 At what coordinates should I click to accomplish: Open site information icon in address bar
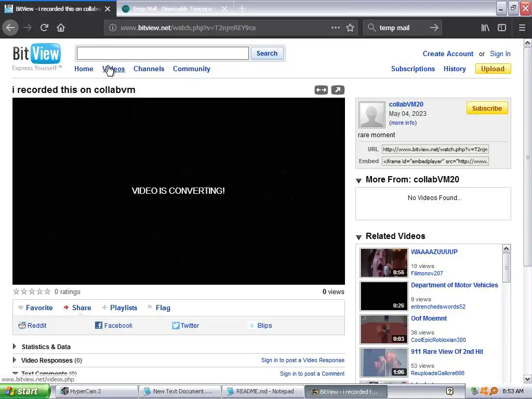(113, 28)
